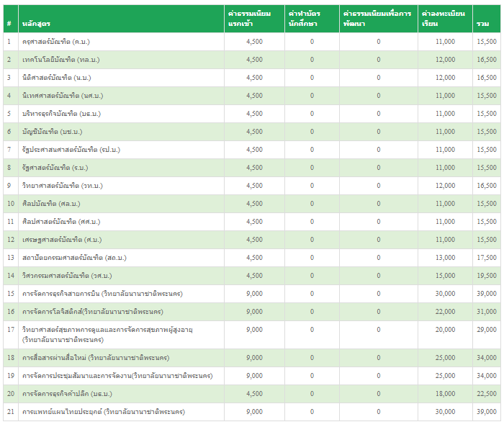Click the 15,500 total in row 12
The width and height of the screenshot is (504, 427).
pos(487,240)
